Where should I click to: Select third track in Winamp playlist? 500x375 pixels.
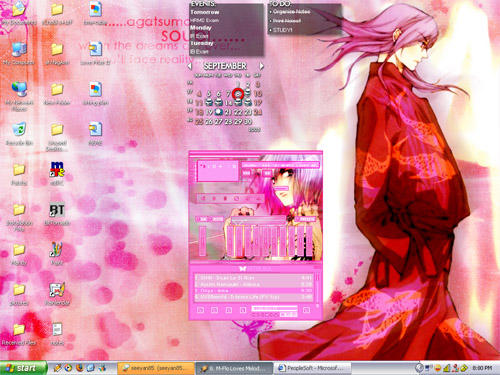coord(253,291)
